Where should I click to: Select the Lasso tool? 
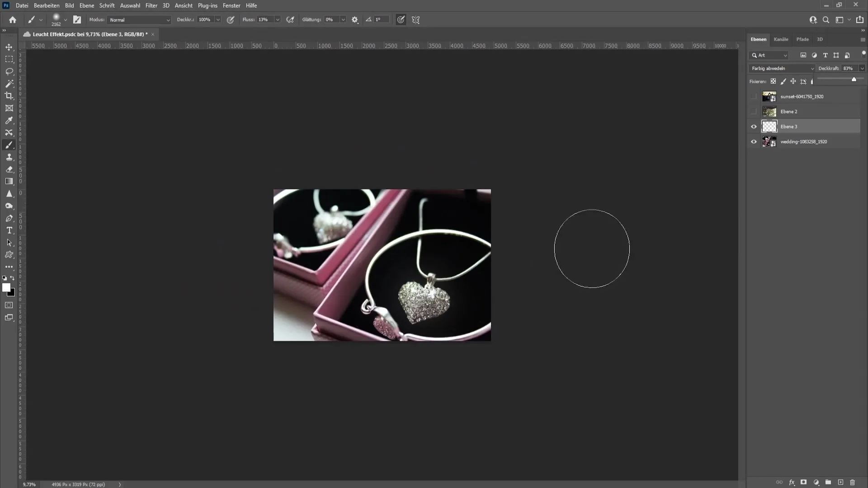click(9, 71)
